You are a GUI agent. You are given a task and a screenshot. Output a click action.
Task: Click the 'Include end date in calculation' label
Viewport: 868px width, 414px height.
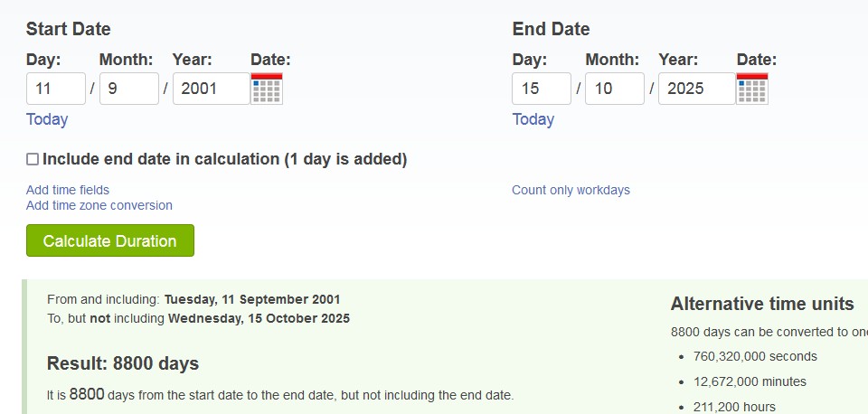(x=224, y=159)
